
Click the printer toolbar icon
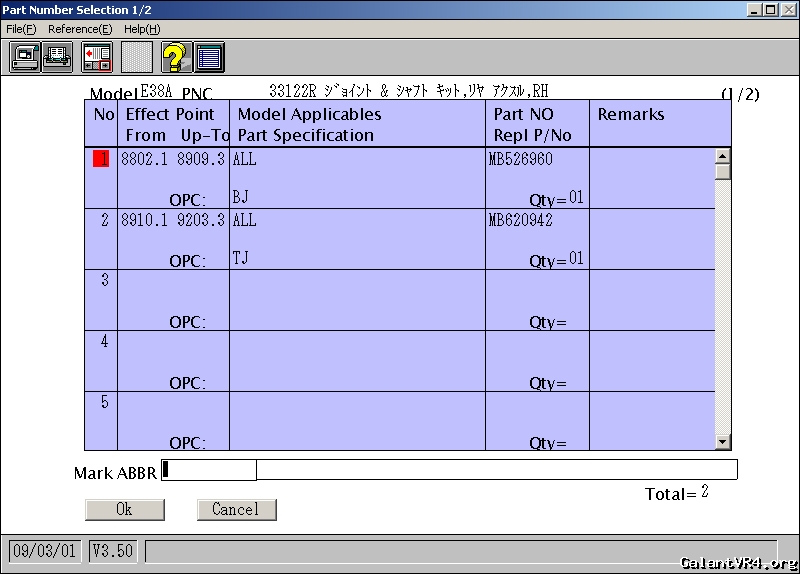click(58, 58)
